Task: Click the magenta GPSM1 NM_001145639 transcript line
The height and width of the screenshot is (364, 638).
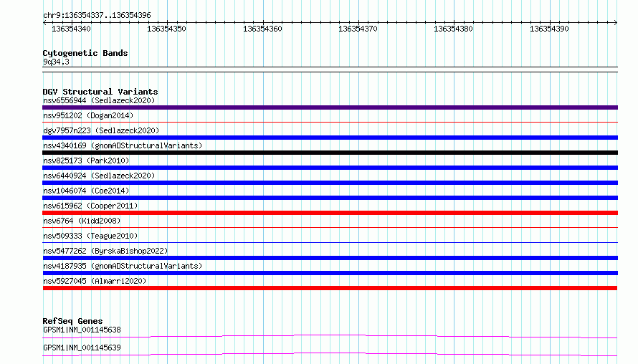Action: [330, 354]
